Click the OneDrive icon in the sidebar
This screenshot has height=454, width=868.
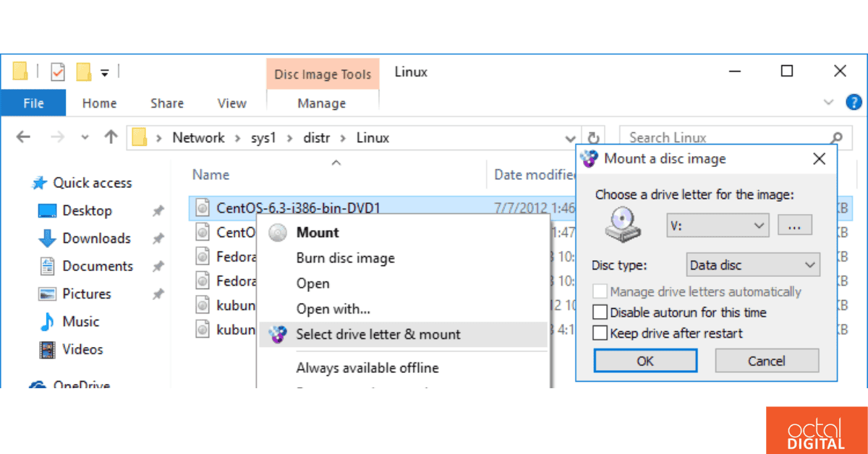tap(37, 385)
